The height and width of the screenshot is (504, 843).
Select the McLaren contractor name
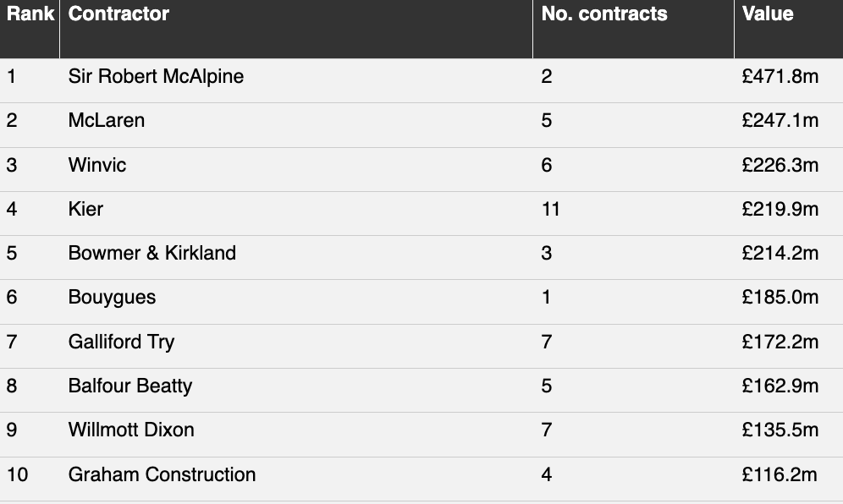click(x=107, y=121)
